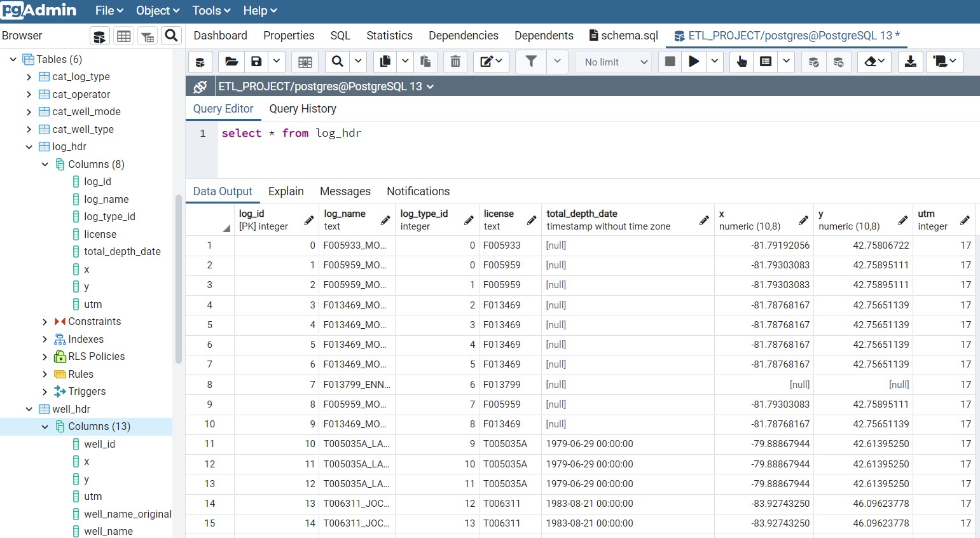Click the Rollback icon in toolbar
Image resolution: width=980 pixels, height=538 pixels.
[839, 62]
